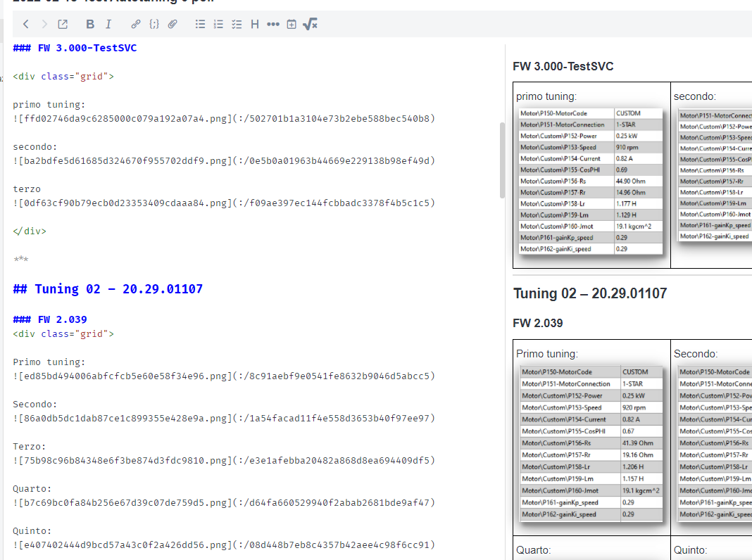
Task: Click image link 86a0db5dc1dab87ce1c899355e428e9a.png
Action: (224, 418)
